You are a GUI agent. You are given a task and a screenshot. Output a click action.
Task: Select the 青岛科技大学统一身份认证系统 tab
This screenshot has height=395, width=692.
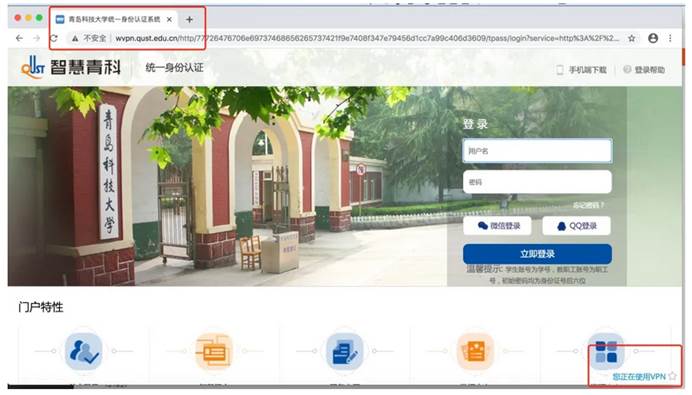pyautogui.click(x=114, y=19)
